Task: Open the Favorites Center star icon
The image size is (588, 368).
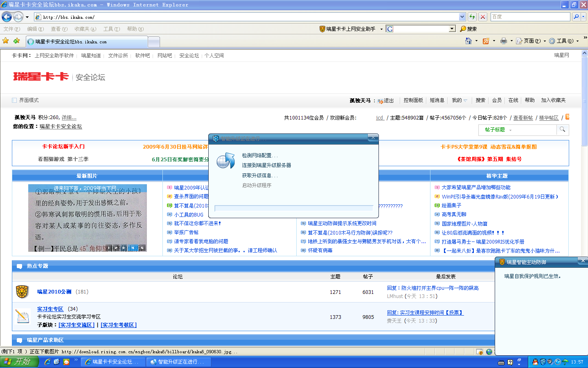Action: tap(5, 41)
